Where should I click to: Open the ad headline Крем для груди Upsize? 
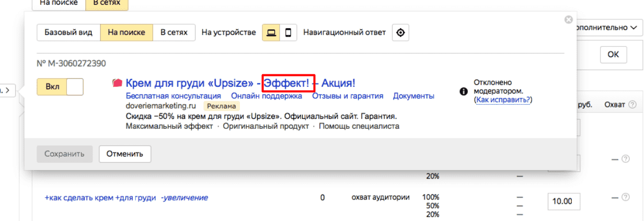[x=240, y=83]
